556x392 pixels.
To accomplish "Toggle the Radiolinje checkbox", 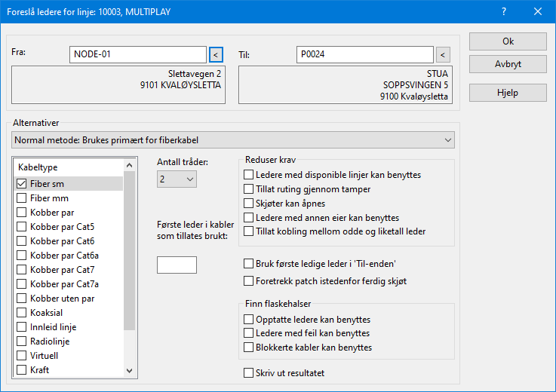I will 22,341.
